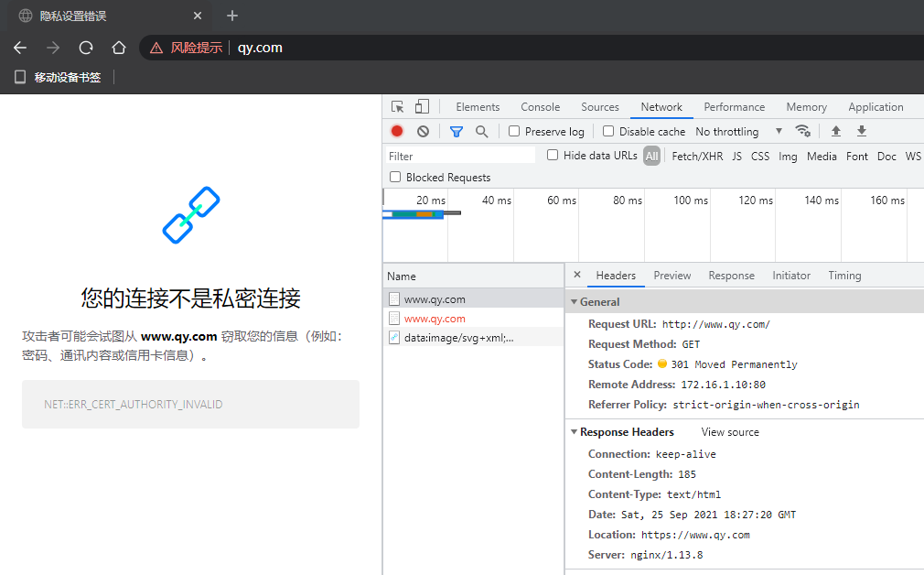The image size is (924, 575).
Task: Open network conditions Wi-Fi gear icon
Action: click(802, 131)
